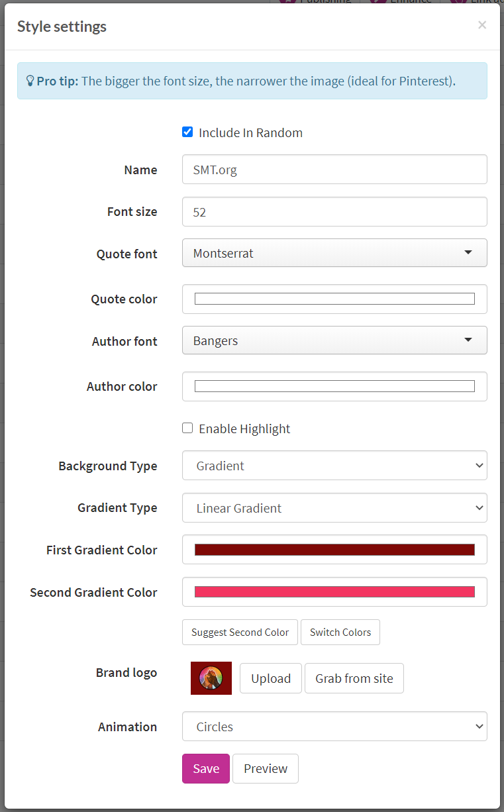The image size is (504, 812).
Task: Close the Style settings dialog
Action: pyautogui.click(x=482, y=25)
